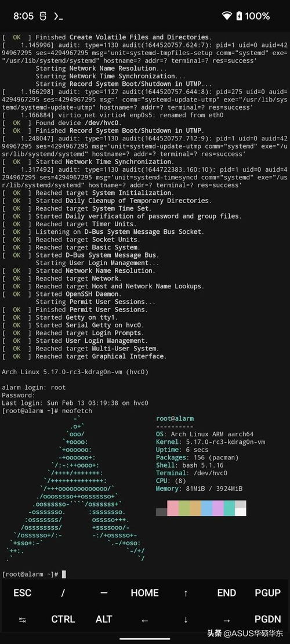Tap the battery status icon

coord(239,16)
